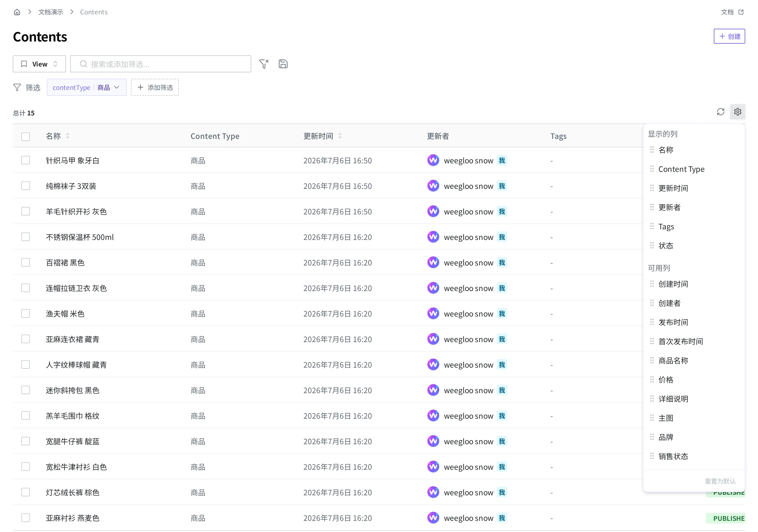Click the 创建 button
758x532 pixels.
pos(729,36)
